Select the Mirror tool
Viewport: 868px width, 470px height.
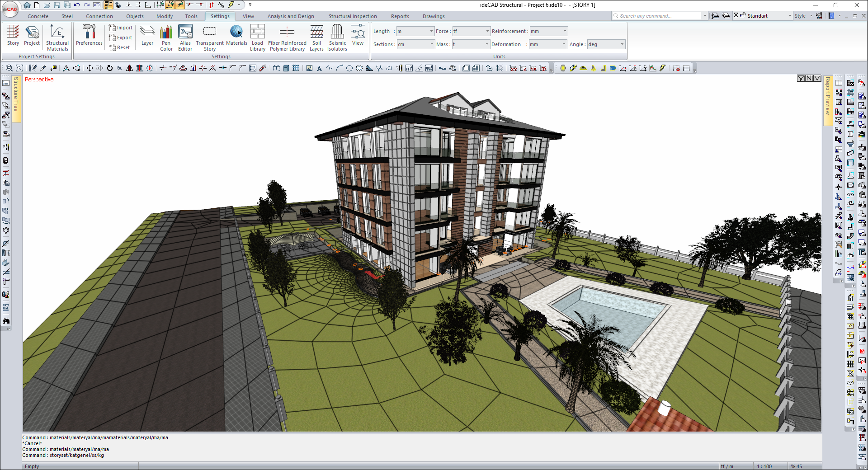pyautogui.click(x=130, y=68)
